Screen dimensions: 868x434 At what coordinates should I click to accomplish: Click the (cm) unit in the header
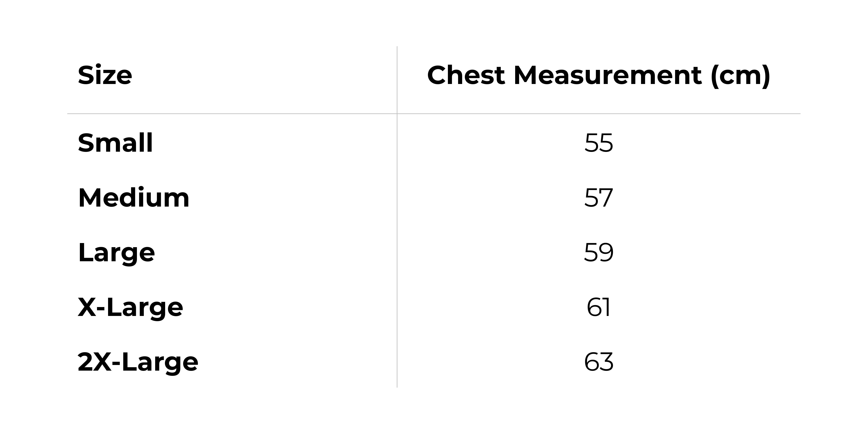(740, 76)
